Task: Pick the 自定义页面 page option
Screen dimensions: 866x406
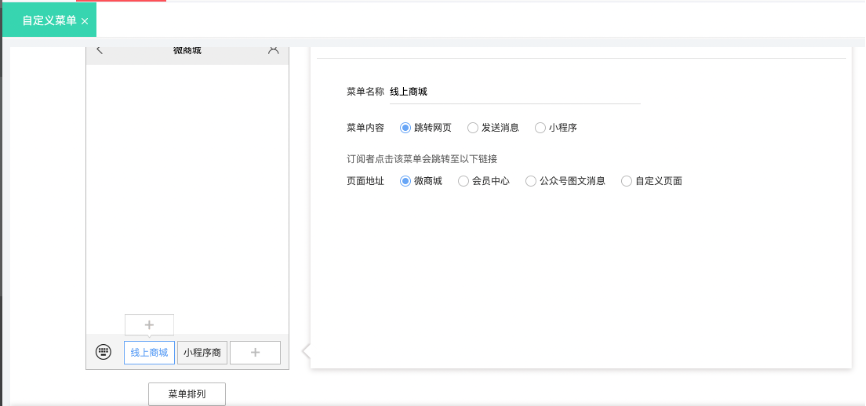Action: [626, 181]
